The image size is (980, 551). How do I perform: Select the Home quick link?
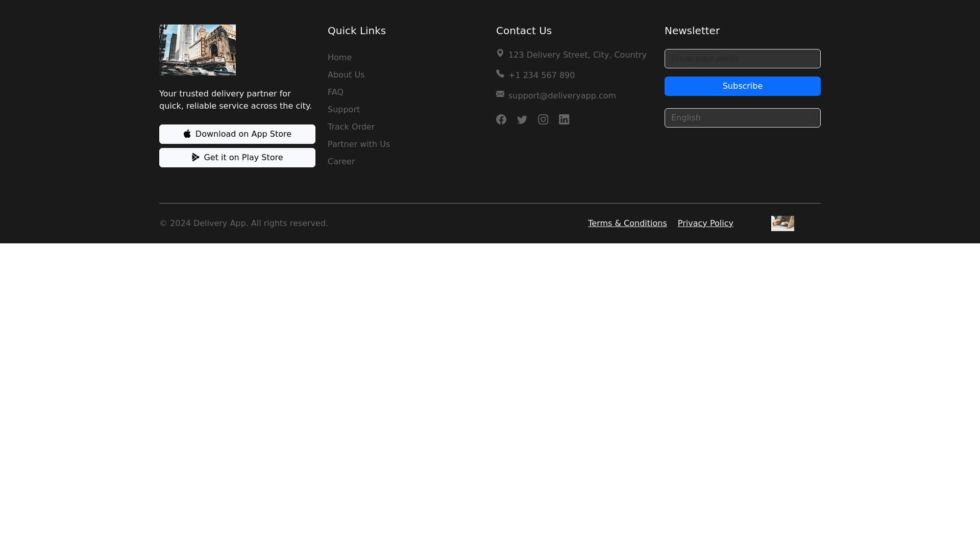click(339, 57)
